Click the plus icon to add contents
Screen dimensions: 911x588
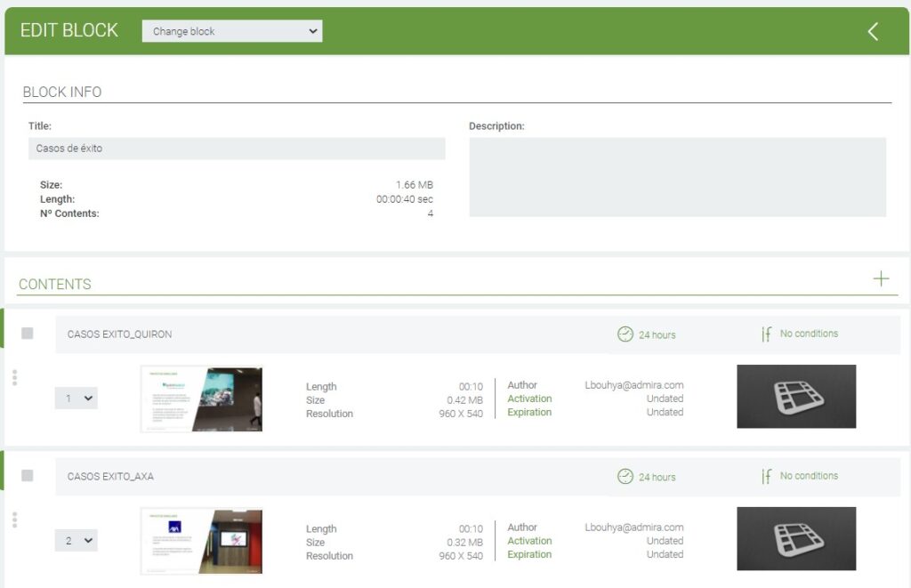881,279
